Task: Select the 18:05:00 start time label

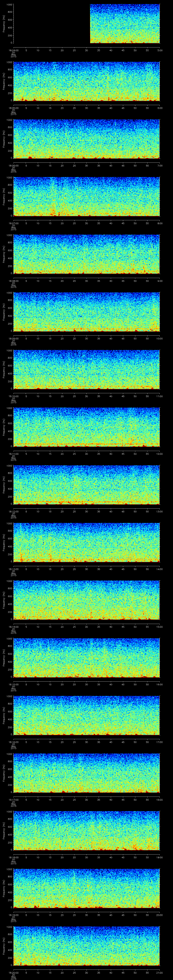Action: point(14,108)
